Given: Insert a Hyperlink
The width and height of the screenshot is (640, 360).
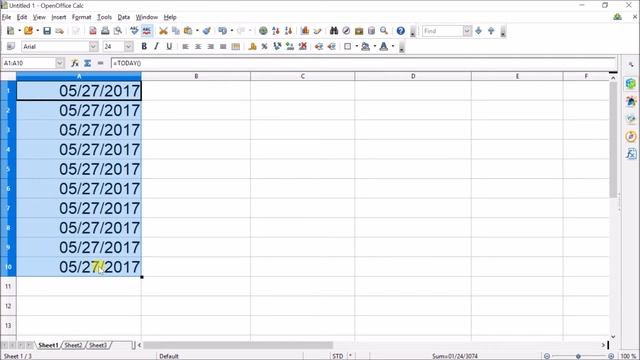Looking at the screenshot, I should pyautogui.click(x=263, y=31).
